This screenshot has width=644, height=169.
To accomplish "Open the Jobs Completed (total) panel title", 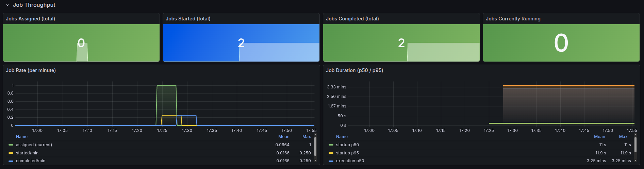I will tap(352, 19).
